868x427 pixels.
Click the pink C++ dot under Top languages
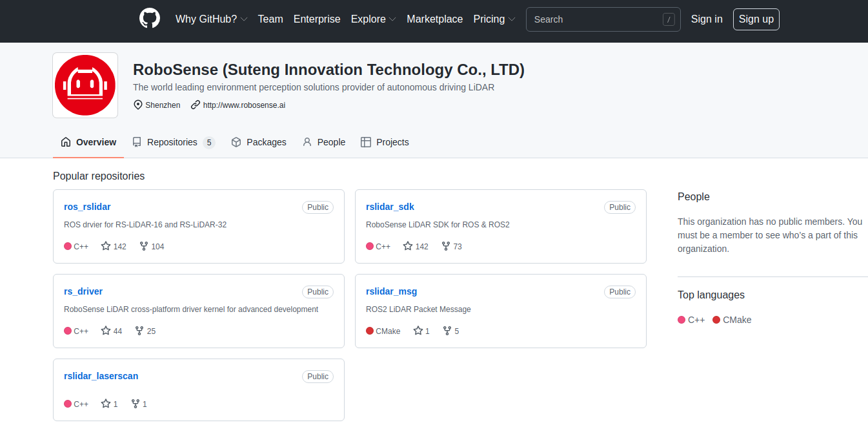click(x=681, y=320)
